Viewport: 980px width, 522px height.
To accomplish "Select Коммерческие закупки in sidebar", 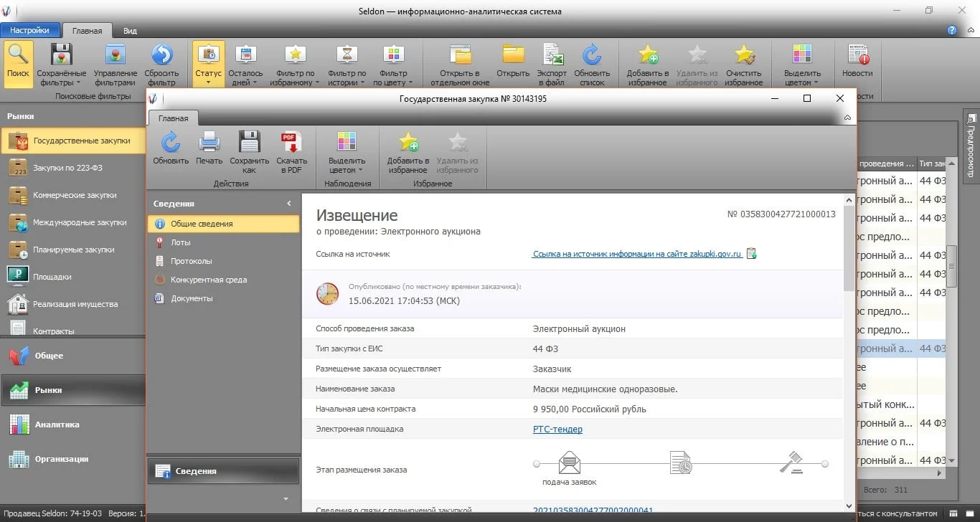I will (73, 196).
